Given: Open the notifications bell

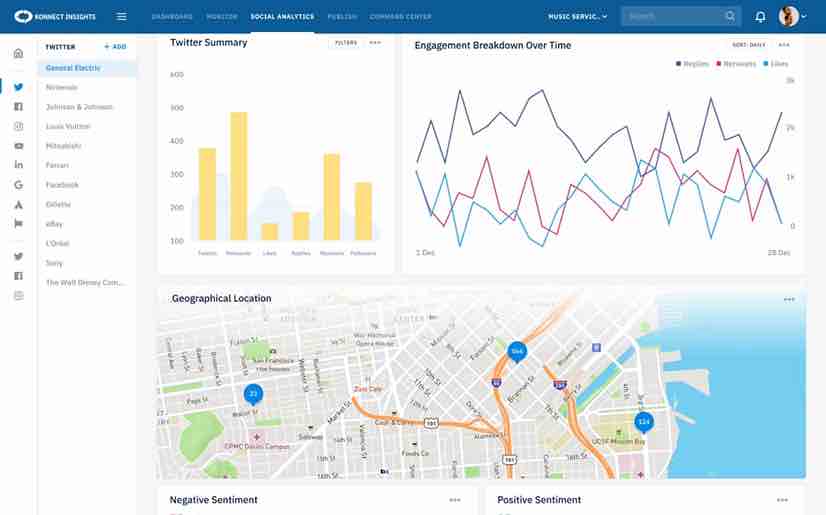Looking at the screenshot, I should click(x=760, y=17).
